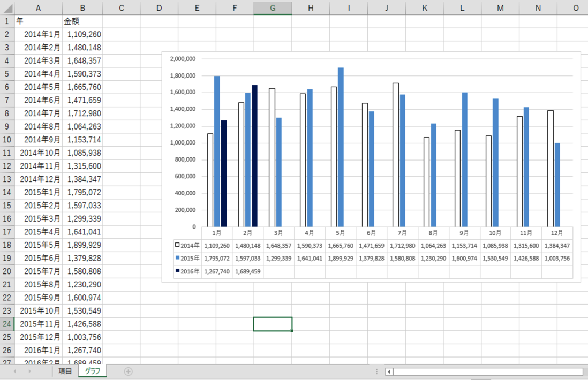Select cell containing 2014年10月
This screenshot has width=588, height=380.
(x=38, y=153)
